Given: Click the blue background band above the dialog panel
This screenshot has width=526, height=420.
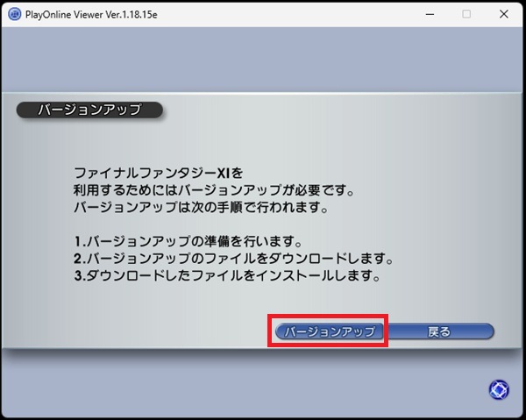Looking at the screenshot, I should click(x=263, y=60).
